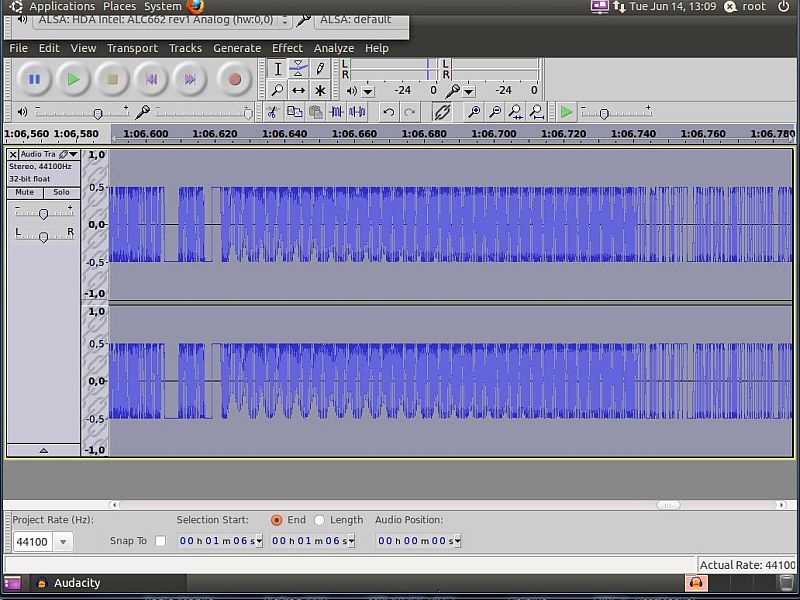The width and height of the screenshot is (800, 600).
Task: Play at speed with small green arrow
Action: [x=566, y=112]
